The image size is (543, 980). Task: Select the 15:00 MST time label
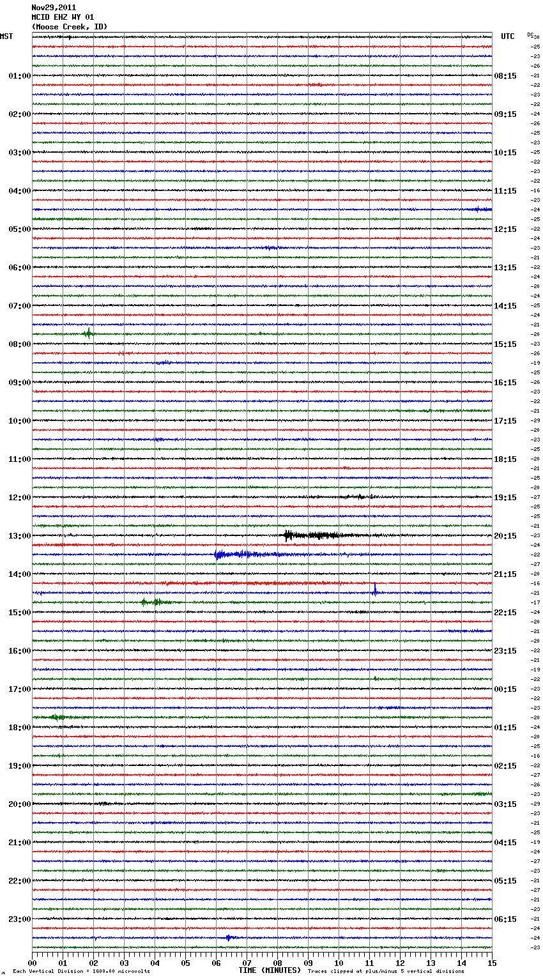tap(20, 613)
